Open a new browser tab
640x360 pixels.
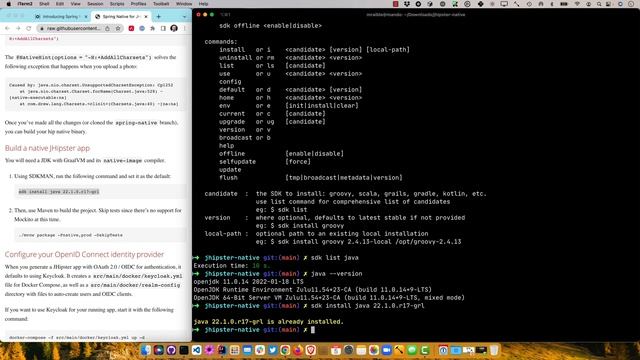(x=158, y=17)
